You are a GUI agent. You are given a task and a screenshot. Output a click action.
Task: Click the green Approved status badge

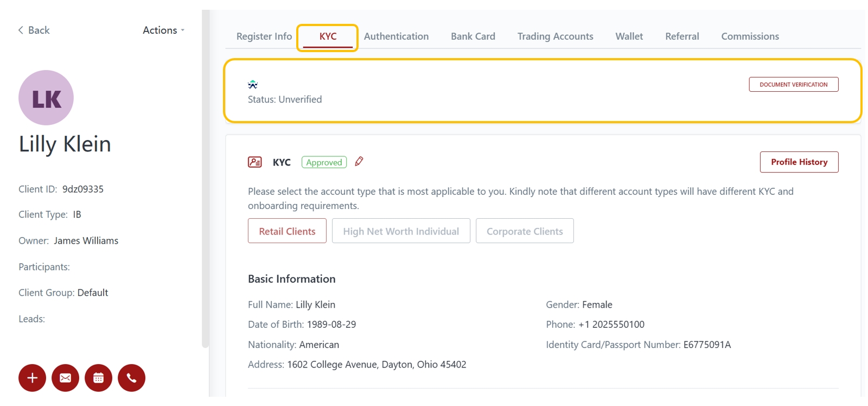(324, 162)
